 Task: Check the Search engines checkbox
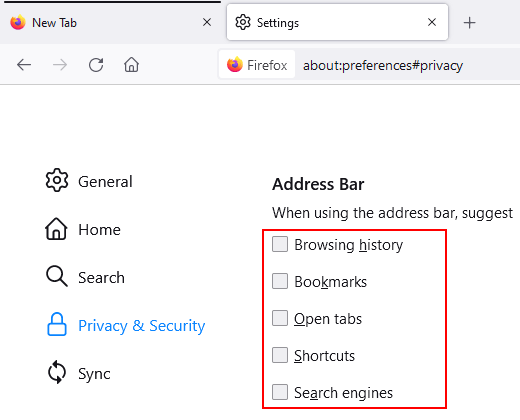click(280, 392)
